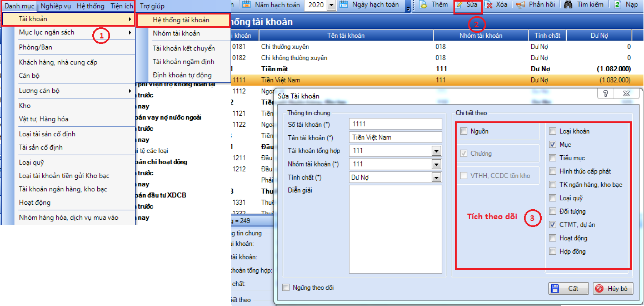The width and height of the screenshot is (644, 306).
Task: Tick the Tiểu mục checkbox
Action: 552,158
